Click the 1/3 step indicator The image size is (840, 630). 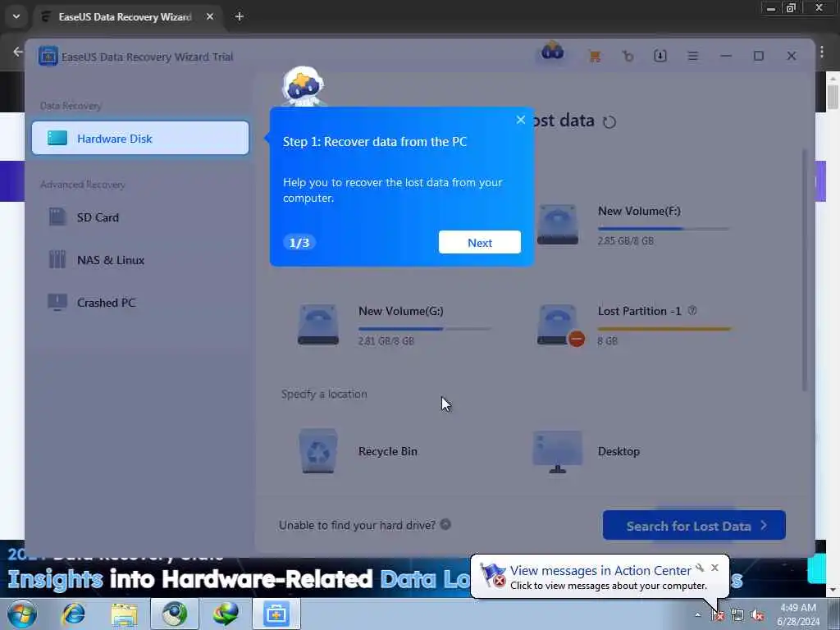(299, 242)
